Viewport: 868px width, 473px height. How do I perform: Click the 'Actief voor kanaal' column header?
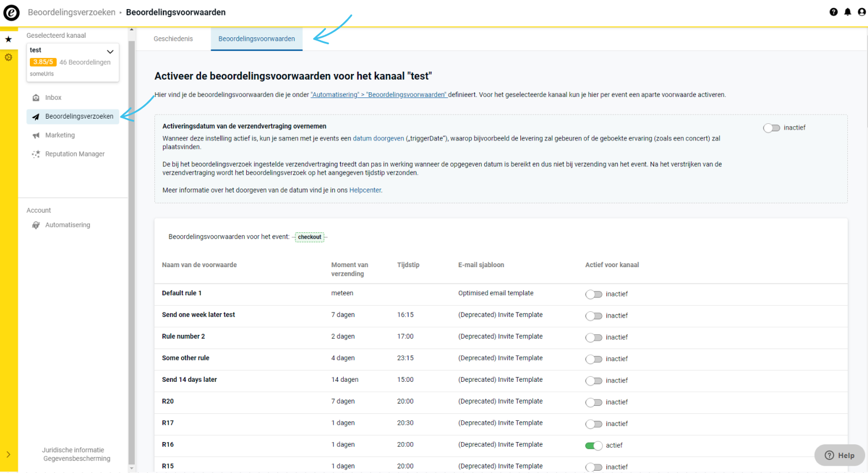[612, 265]
